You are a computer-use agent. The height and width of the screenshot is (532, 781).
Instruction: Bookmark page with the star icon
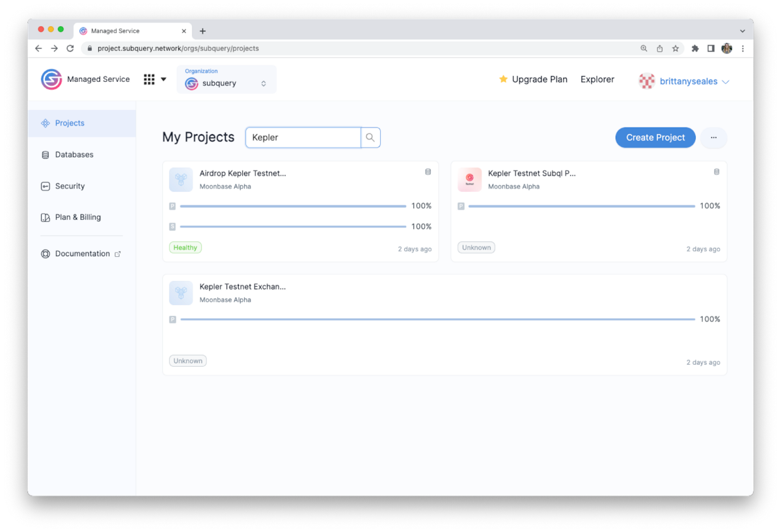(x=676, y=48)
